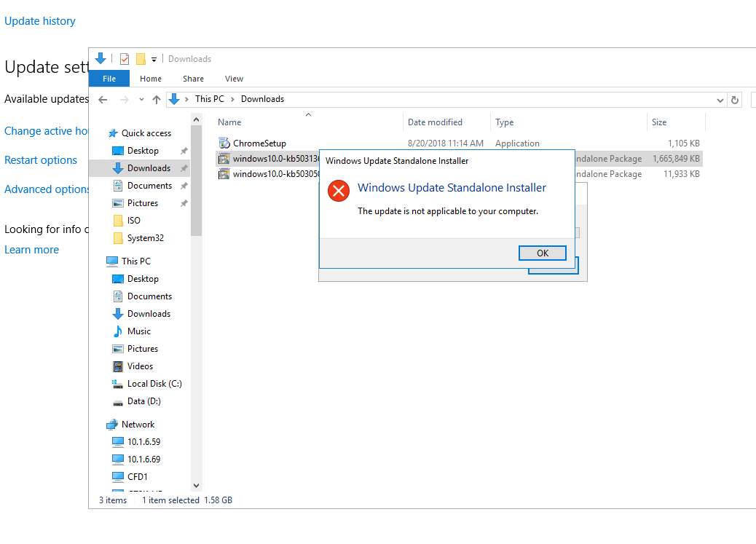
Task: Click the navigation pane scrollbar thumb
Action: (196, 181)
